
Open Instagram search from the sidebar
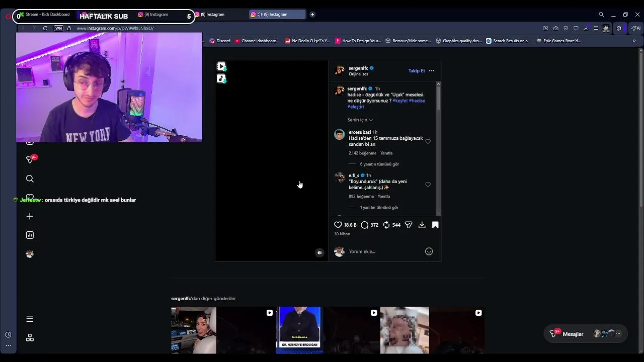tap(30, 178)
